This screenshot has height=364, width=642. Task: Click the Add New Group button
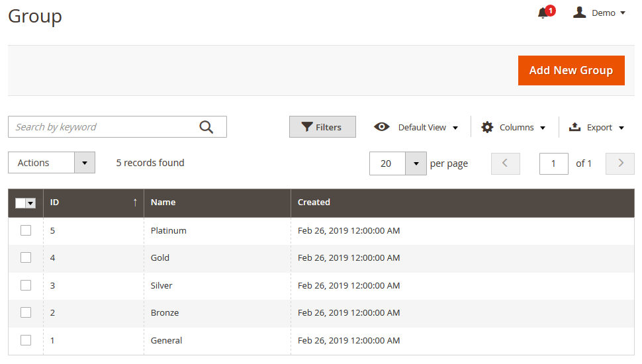[571, 70]
